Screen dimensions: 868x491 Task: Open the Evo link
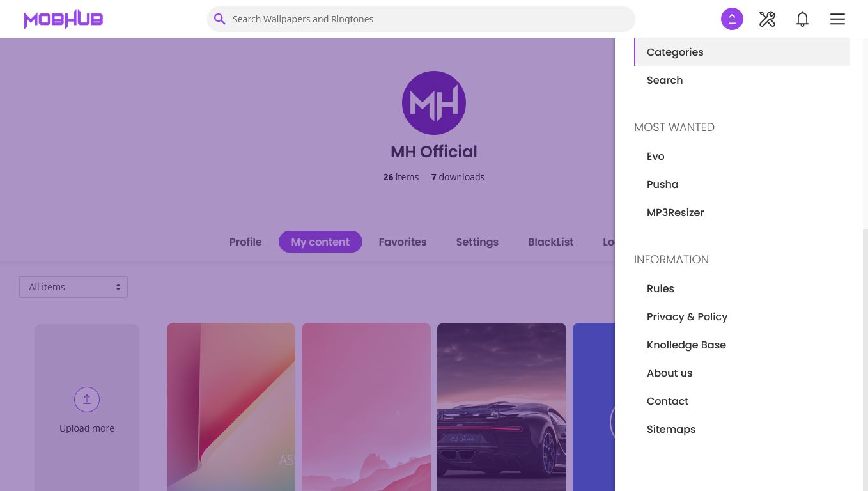pyautogui.click(x=655, y=156)
